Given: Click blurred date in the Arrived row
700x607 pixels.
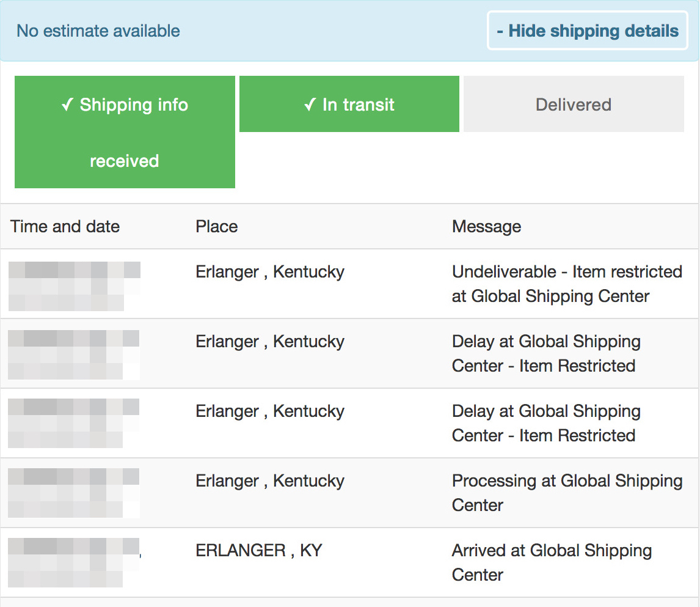Looking at the screenshot, I should point(74,563).
